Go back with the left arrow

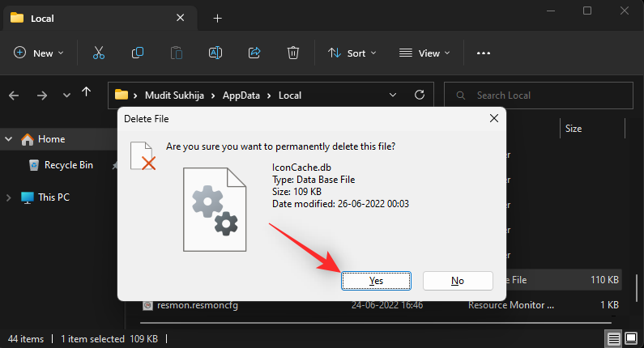click(x=14, y=95)
